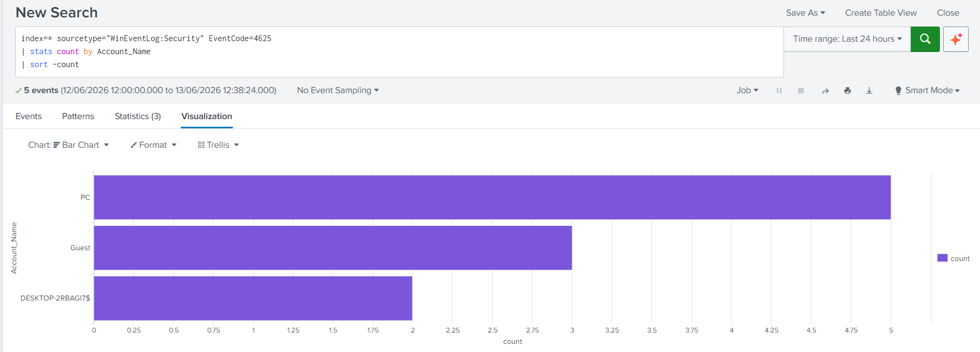Screen dimensions: 980x352
Task: Click Create Table View
Action: (x=881, y=13)
